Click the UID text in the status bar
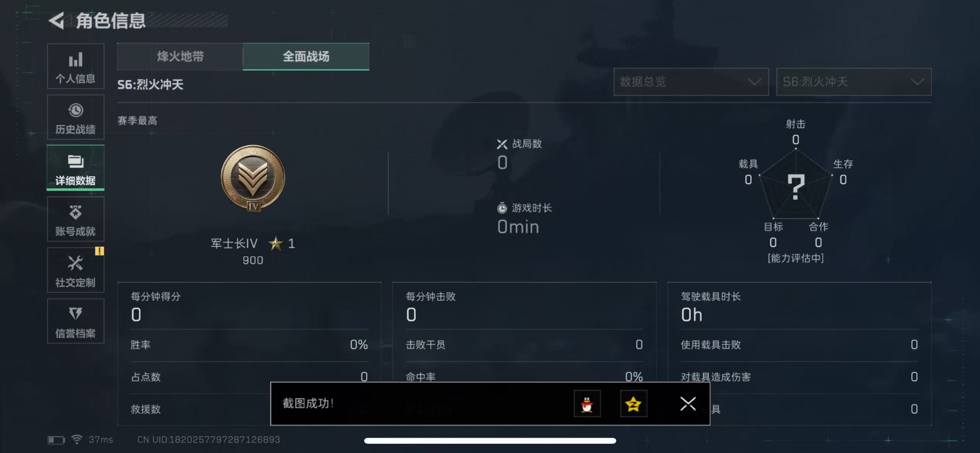Screen dimensions: 980x453 click(x=208, y=440)
